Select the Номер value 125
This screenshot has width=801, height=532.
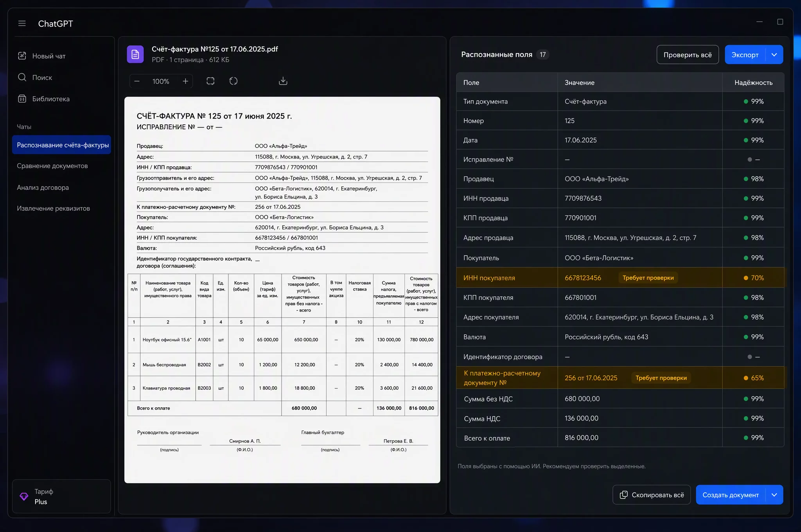(569, 121)
